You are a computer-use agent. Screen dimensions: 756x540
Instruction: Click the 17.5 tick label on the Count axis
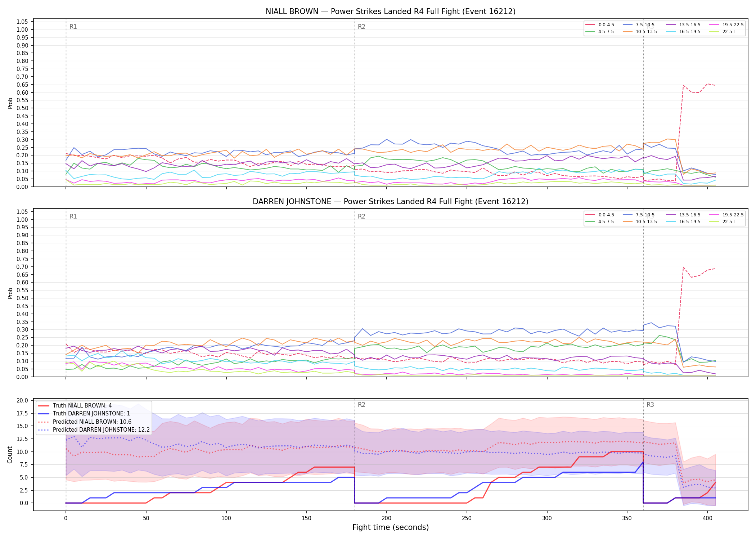click(22, 413)
